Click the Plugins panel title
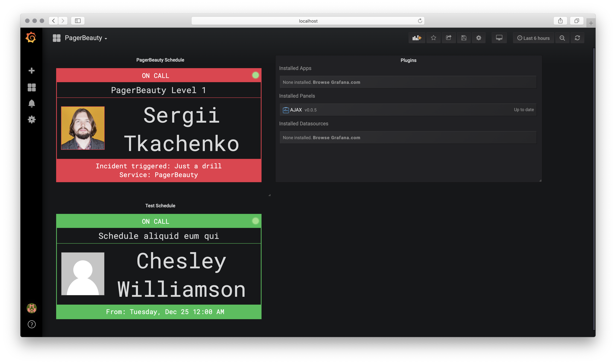Screen dimensions: 616x364 coord(408,60)
